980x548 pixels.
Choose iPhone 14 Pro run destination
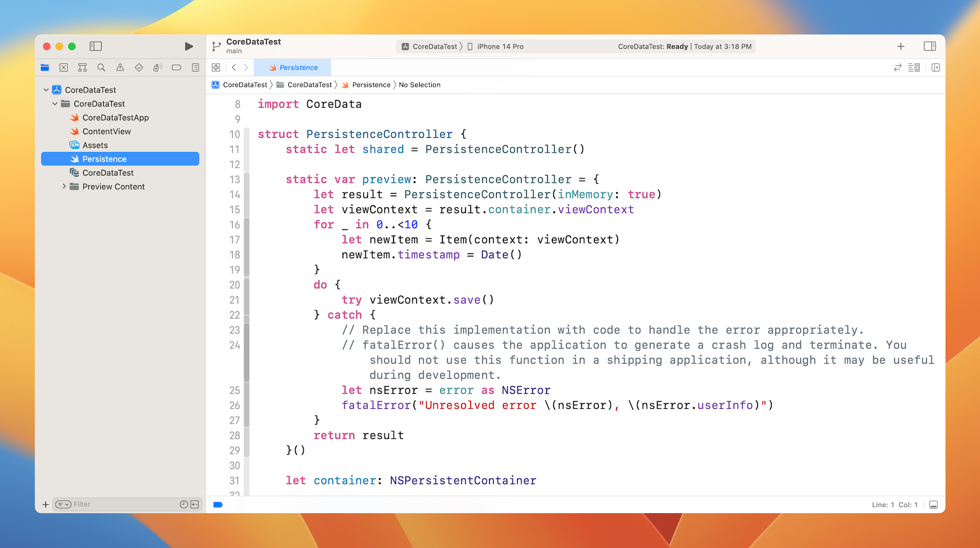pyautogui.click(x=500, y=46)
